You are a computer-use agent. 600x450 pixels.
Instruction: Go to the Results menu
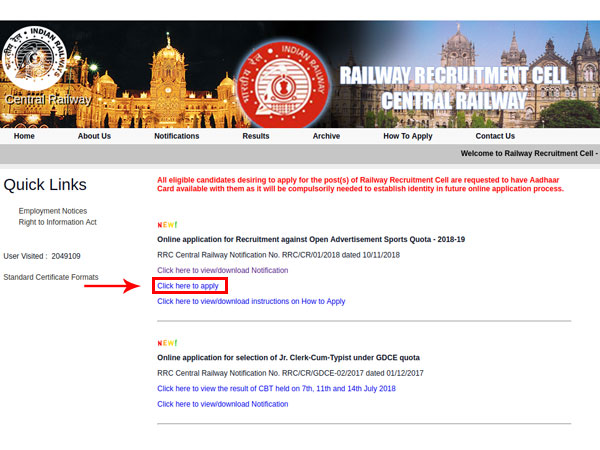[256, 136]
